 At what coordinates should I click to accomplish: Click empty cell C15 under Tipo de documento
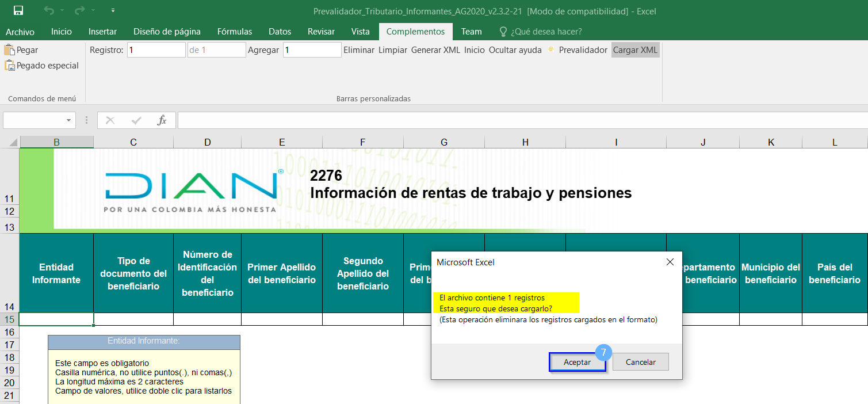(133, 319)
